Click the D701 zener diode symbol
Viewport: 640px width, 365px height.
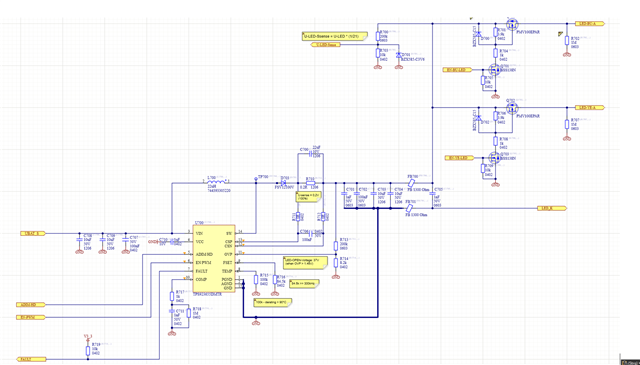[398, 54]
